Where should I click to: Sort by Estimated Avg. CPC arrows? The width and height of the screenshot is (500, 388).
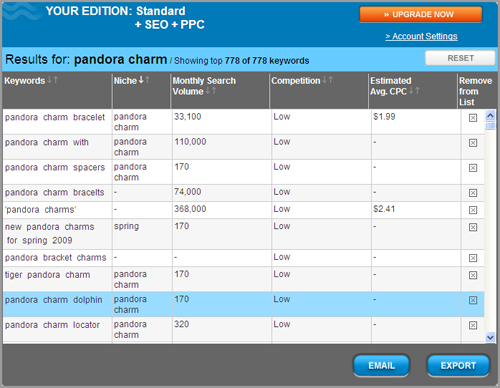pyautogui.click(x=414, y=90)
